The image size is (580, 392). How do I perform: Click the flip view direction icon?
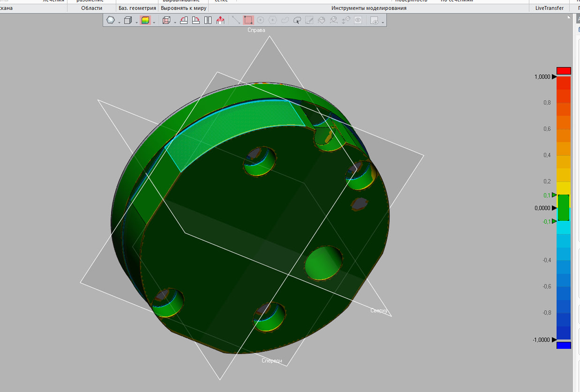(x=208, y=20)
